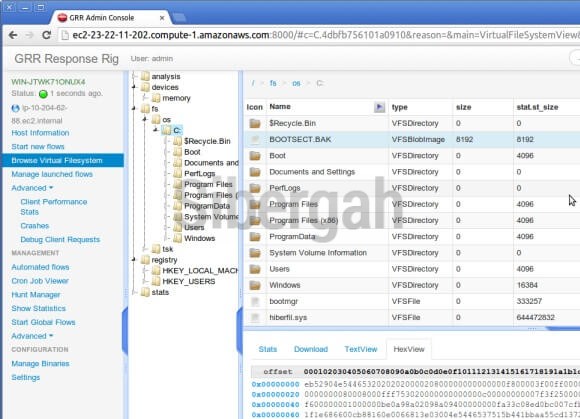Open Debug Client Requests

60,240
